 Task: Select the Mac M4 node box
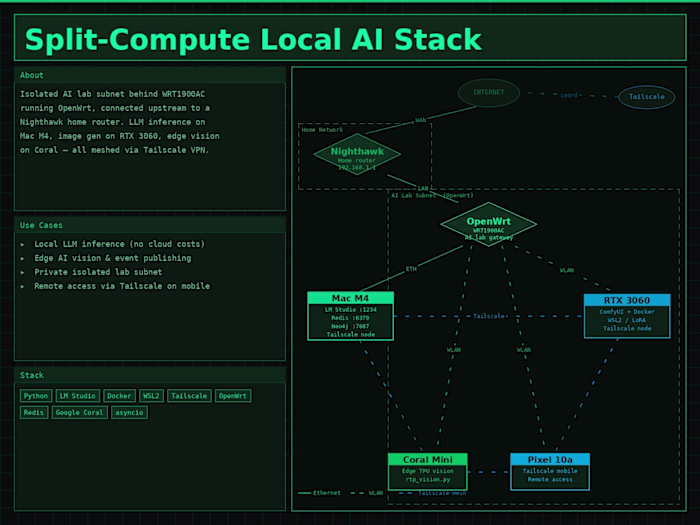pos(350,316)
